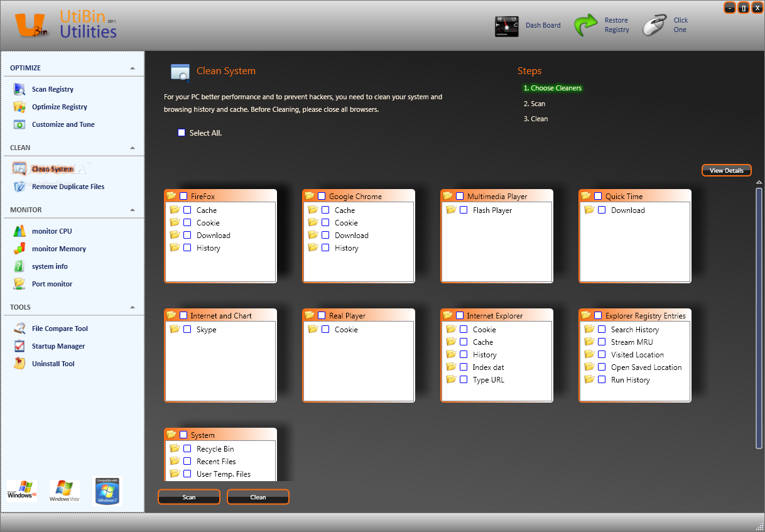This screenshot has height=532, width=765.
Task: Click the FireFox group folder icon
Action: [171, 196]
